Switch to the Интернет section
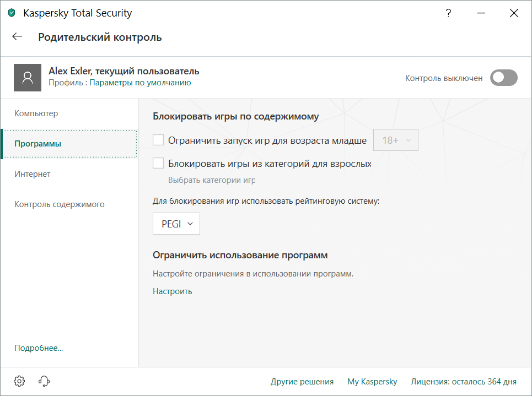Image resolution: width=532 pixels, height=396 pixels. point(33,174)
